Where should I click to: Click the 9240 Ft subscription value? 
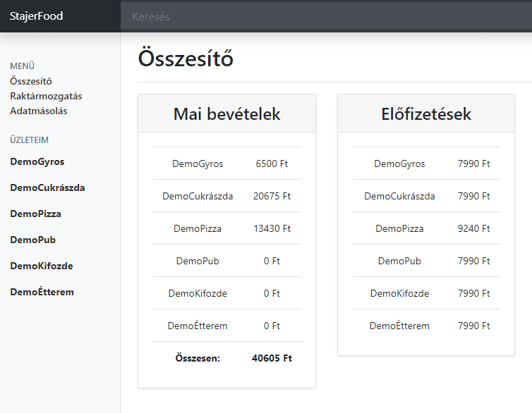click(473, 228)
